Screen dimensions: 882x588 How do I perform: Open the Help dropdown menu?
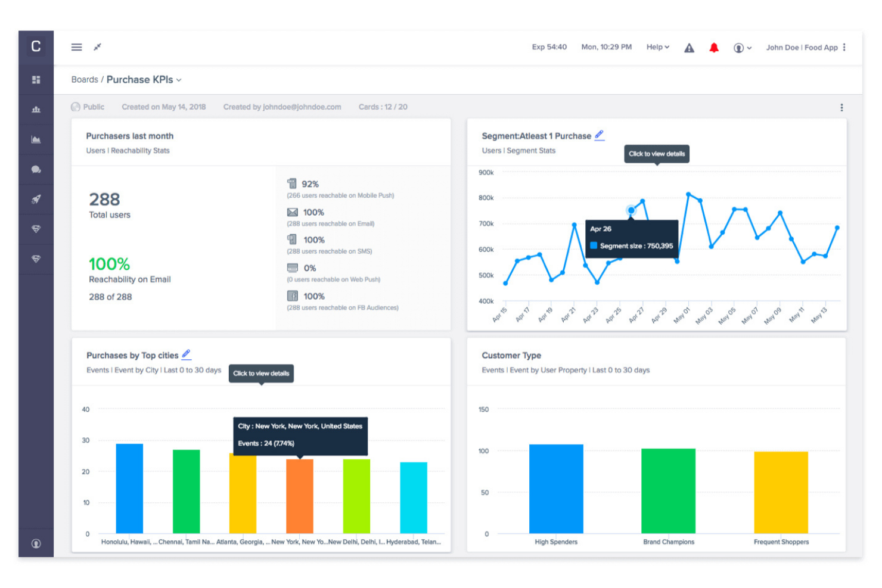657,47
